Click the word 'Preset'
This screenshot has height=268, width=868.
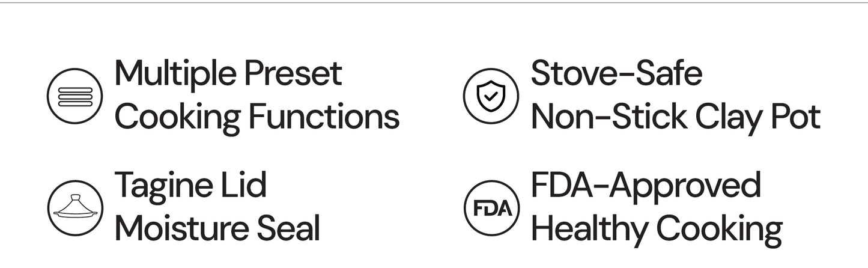293,73
